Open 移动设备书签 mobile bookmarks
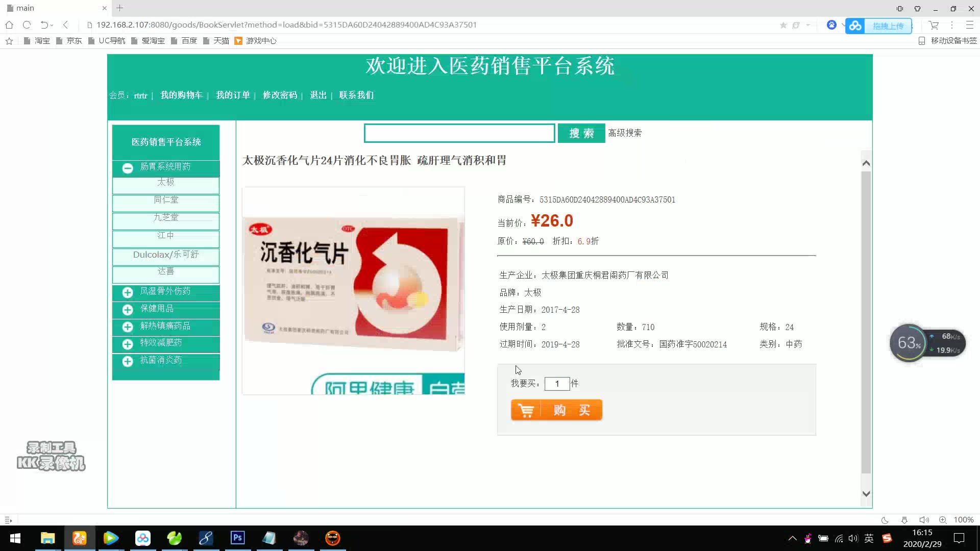This screenshot has width=980, height=551. [948, 41]
